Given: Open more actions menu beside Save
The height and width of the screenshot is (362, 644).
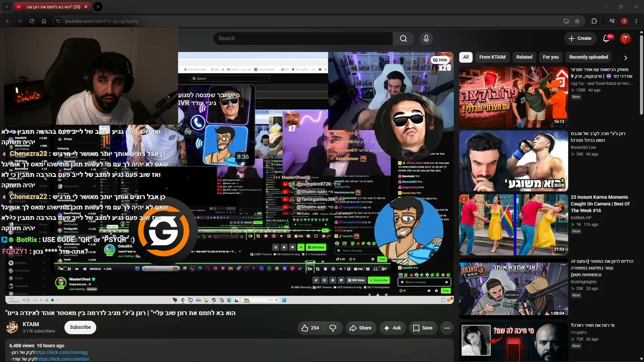Looking at the screenshot, I should click(447, 328).
